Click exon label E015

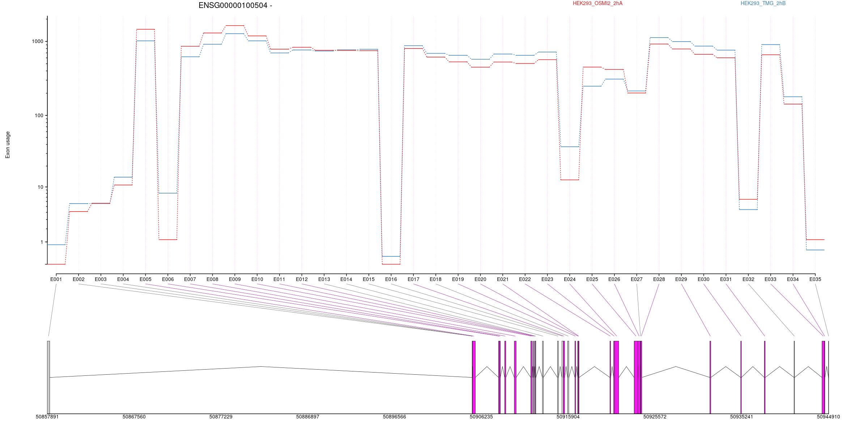coord(369,279)
